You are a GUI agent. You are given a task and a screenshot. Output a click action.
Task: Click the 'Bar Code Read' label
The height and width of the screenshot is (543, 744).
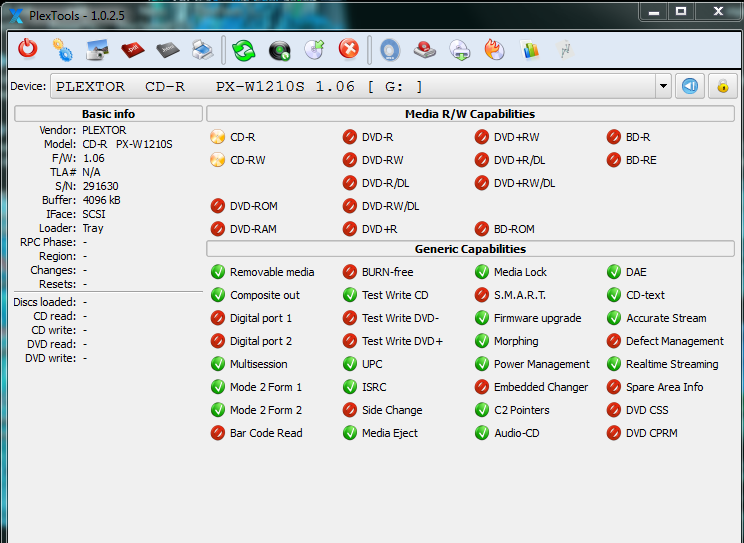coord(266,433)
